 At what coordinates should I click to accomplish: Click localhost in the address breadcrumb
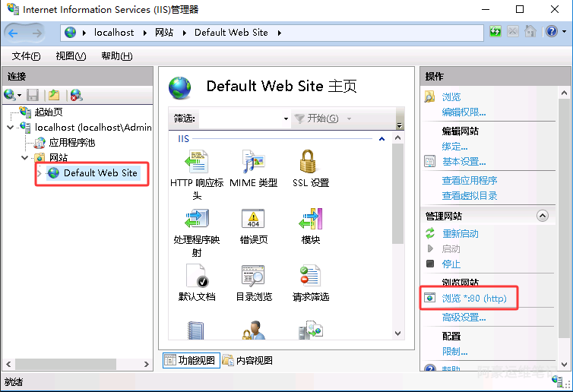coord(114,33)
